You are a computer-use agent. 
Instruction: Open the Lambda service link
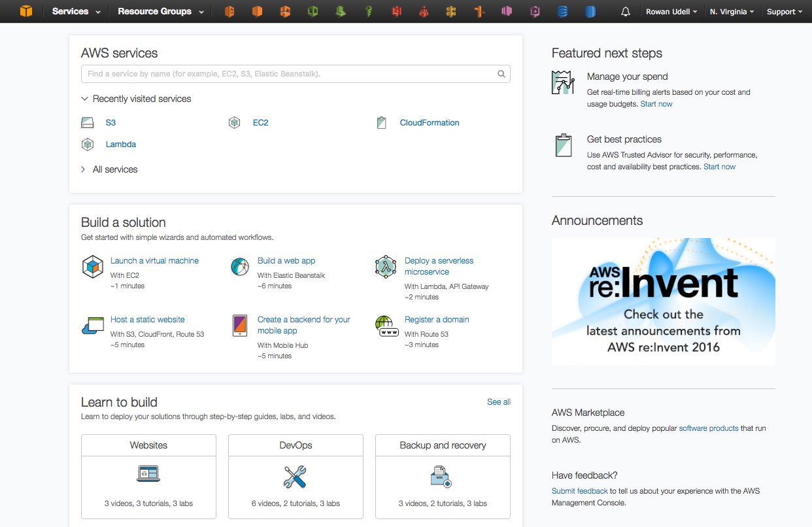pyautogui.click(x=121, y=144)
